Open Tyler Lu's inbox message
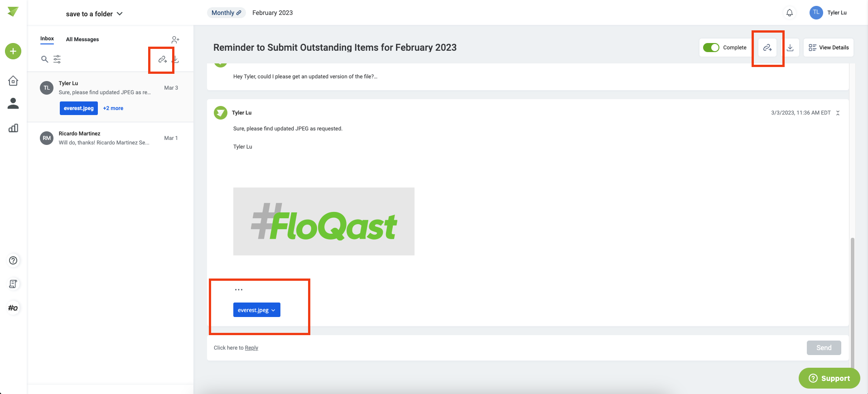 click(111, 97)
